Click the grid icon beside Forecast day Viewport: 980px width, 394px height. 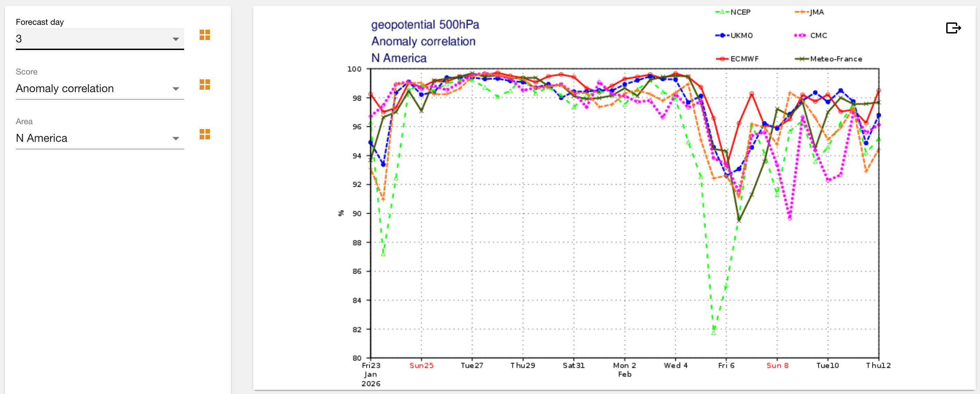(205, 35)
